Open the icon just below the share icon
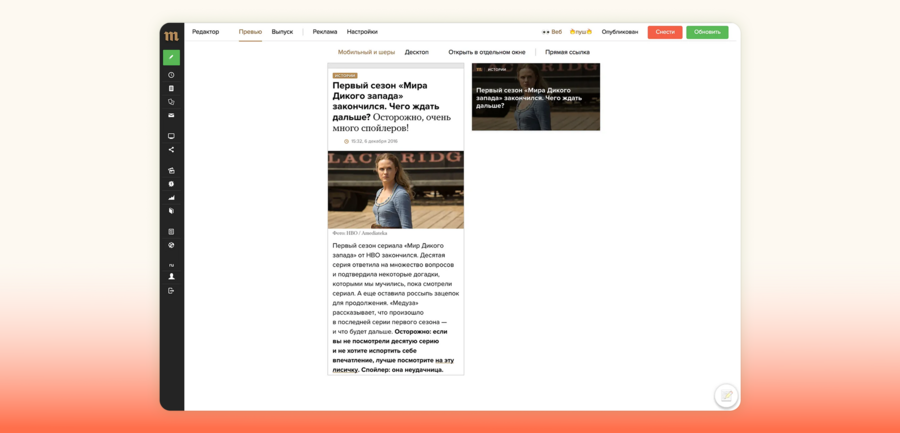Viewport: 900px width, 433px height. pyautogui.click(x=171, y=171)
